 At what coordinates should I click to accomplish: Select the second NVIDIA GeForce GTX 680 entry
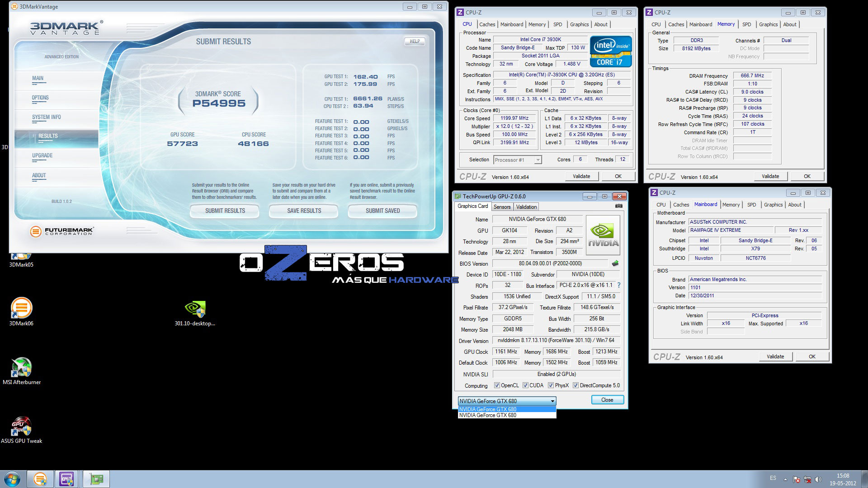point(506,415)
